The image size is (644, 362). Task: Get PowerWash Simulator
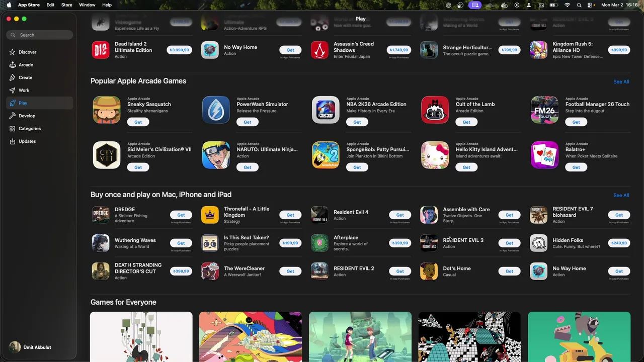coord(248,122)
